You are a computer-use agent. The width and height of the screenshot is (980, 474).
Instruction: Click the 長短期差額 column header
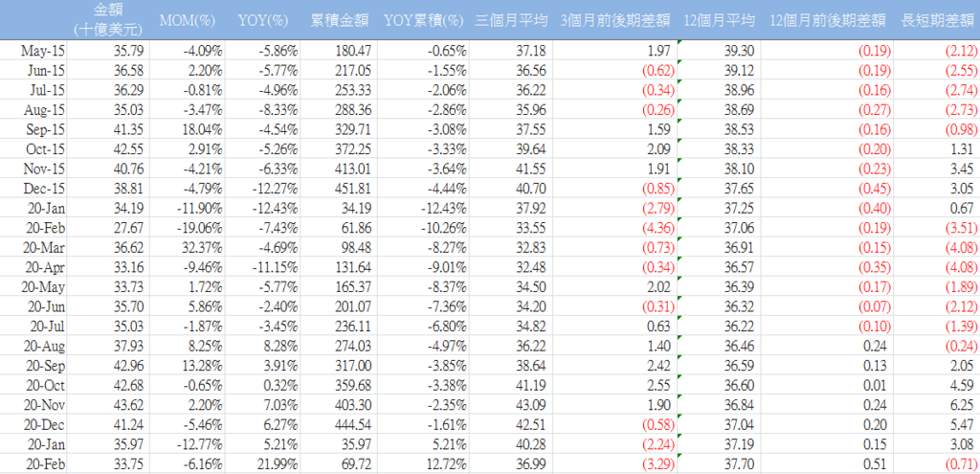click(x=937, y=20)
